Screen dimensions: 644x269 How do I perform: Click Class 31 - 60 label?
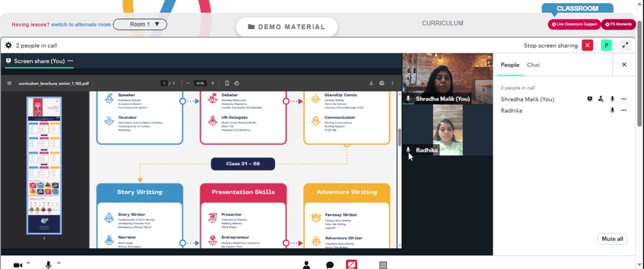pyautogui.click(x=243, y=164)
